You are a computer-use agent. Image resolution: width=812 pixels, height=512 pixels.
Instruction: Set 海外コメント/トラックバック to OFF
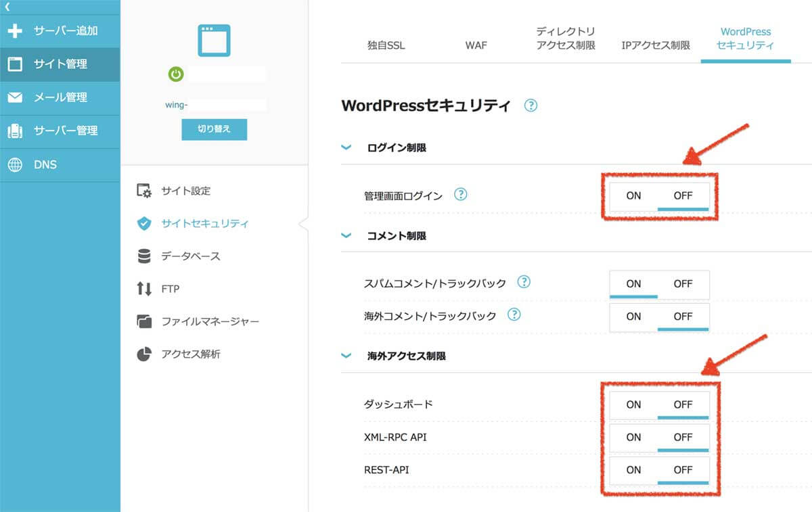[683, 317]
